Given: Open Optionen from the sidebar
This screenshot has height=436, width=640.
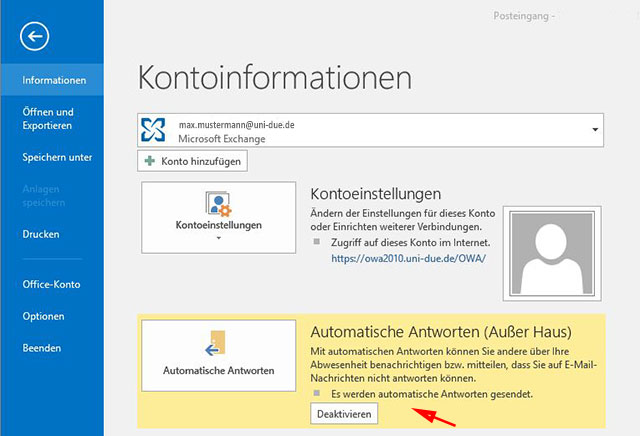Looking at the screenshot, I should pyautogui.click(x=45, y=316).
